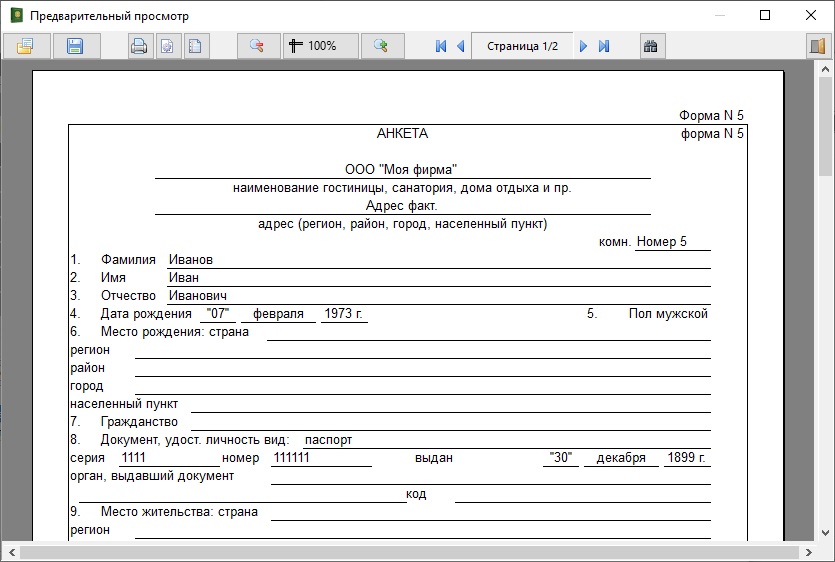This screenshot has width=835, height=562.
Task: Close the preview using the door exit icon
Action: pos(816,46)
